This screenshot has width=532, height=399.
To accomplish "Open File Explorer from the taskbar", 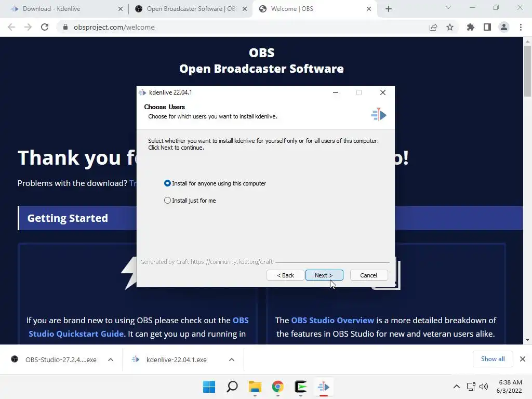I will tap(255, 387).
